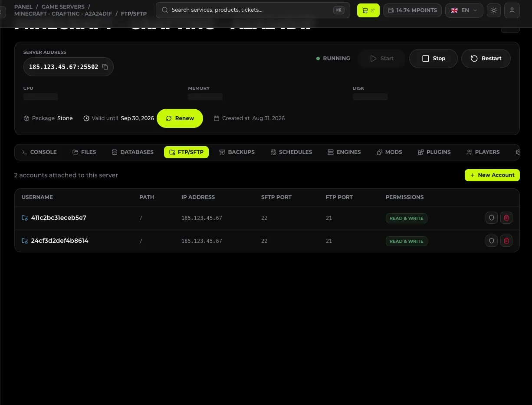Switch to the PLAYERS tab
Image resolution: width=532 pixels, height=405 pixels.
click(483, 152)
